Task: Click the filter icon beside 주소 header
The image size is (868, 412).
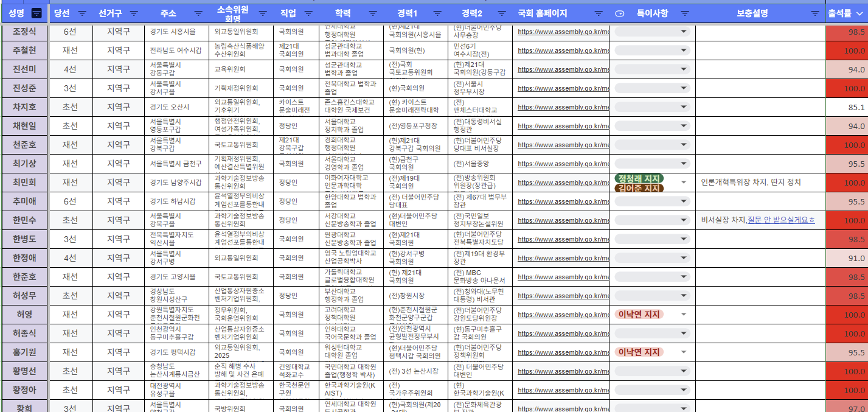Action: (198, 13)
